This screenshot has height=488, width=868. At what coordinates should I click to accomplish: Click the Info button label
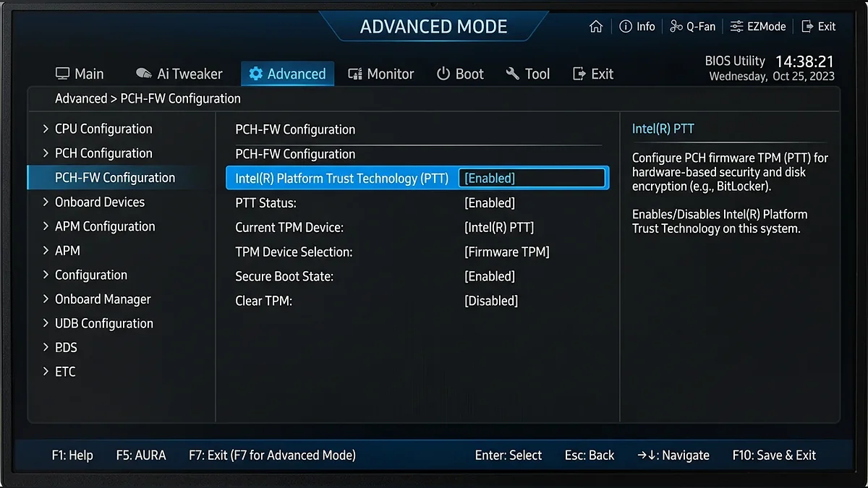pos(646,27)
